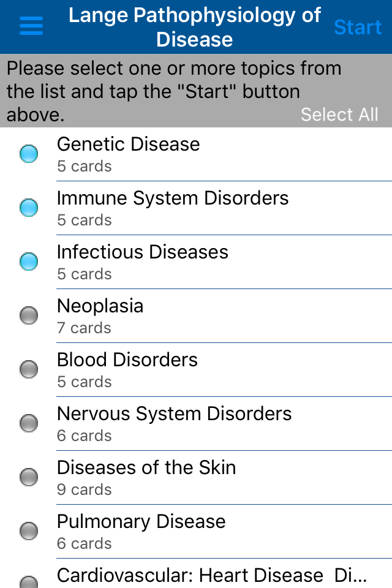Check the Diseases of the Skin circle

29,477
